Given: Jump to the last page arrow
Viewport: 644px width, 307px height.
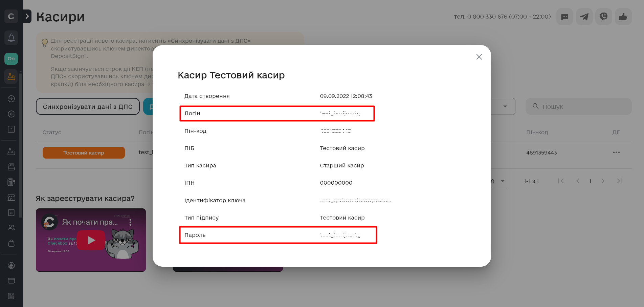Looking at the screenshot, I should point(620,181).
